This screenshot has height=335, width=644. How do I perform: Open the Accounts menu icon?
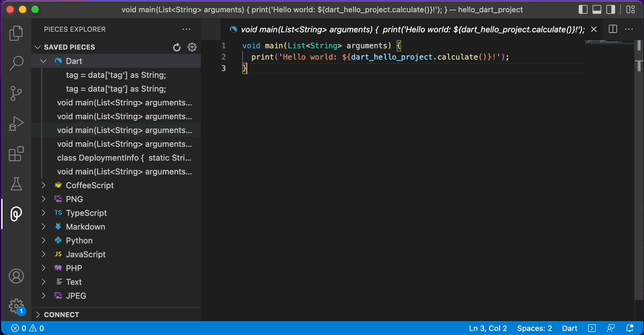[x=16, y=276]
